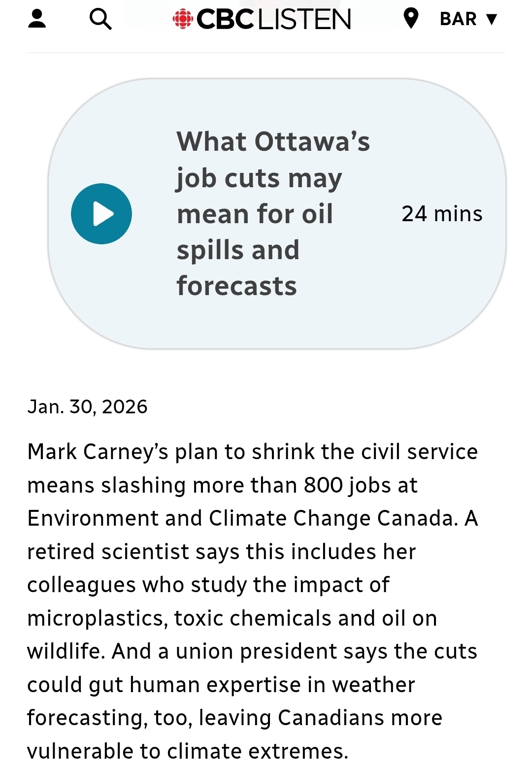Tap the search magnifying glass icon

[100, 19]
